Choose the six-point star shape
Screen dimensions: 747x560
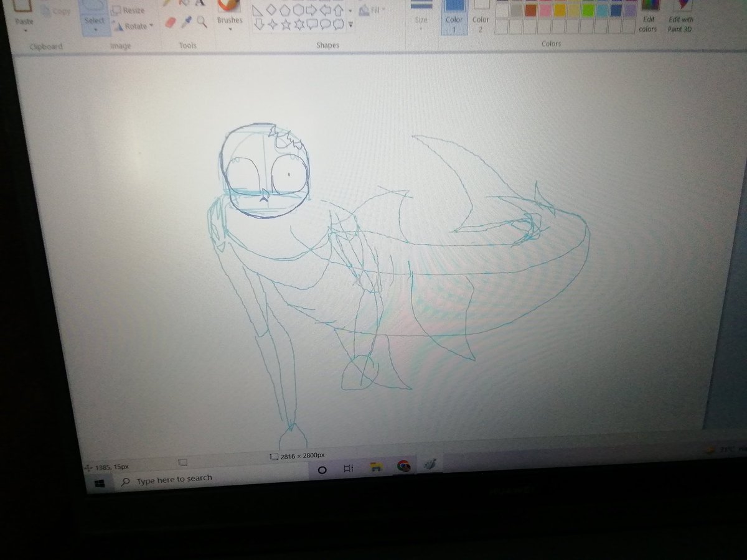[298, 25]
